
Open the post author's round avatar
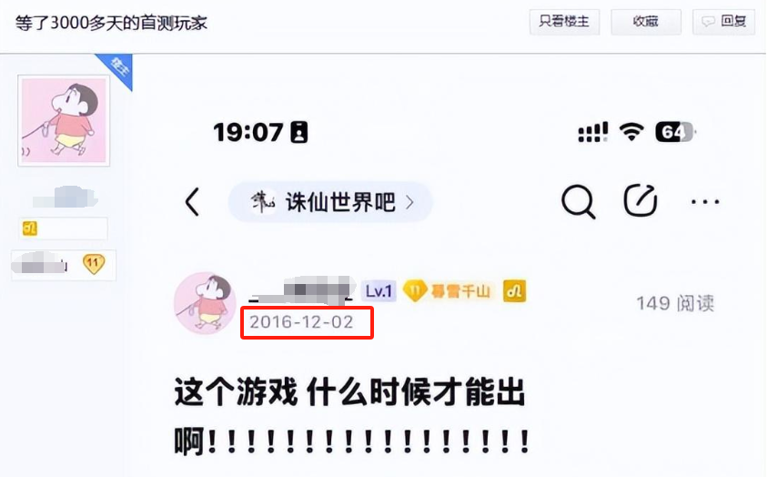[x=205, y=304]
